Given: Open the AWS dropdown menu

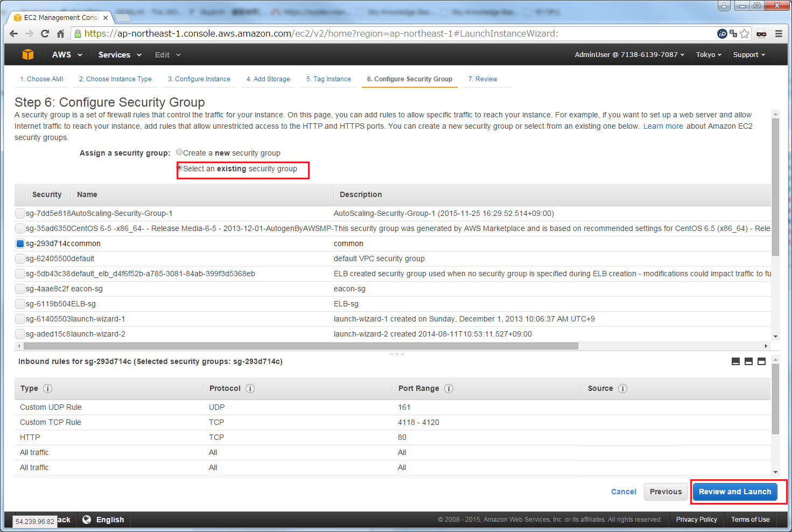Looking at the screenshot, I should click(x=67, y=55).
